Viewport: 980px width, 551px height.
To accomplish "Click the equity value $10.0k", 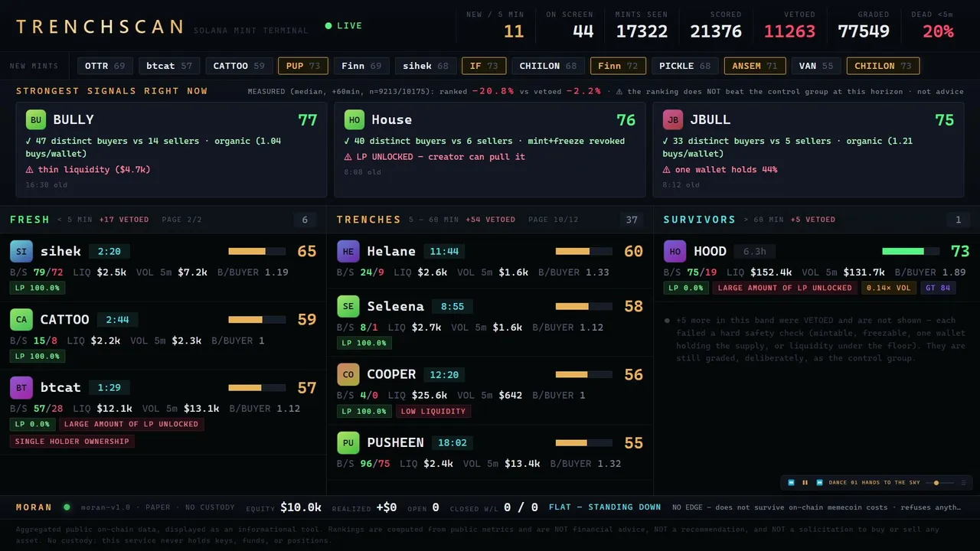I will click(301, 507).
